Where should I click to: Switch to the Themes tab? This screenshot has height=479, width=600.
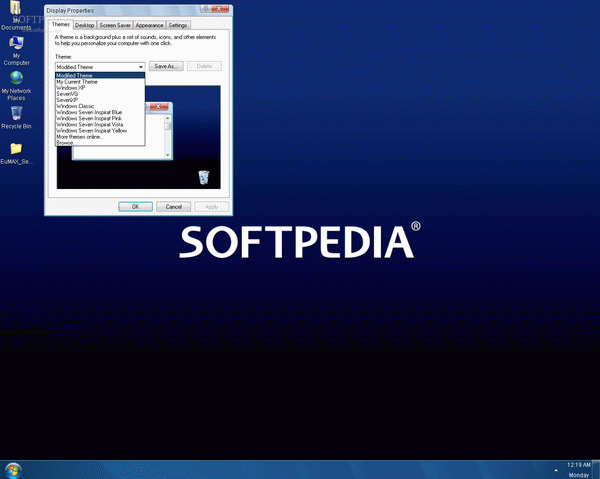pyautogui.click(x=61, y=24)
